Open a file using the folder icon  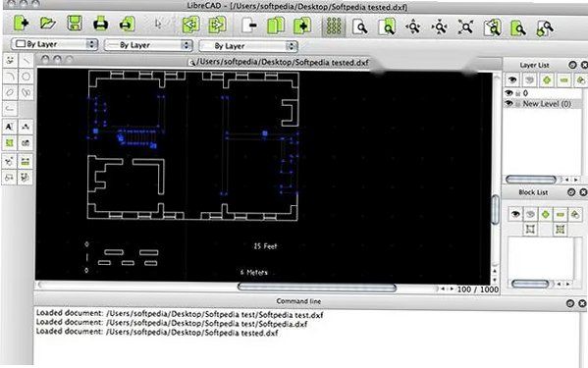tap(48, 24)
